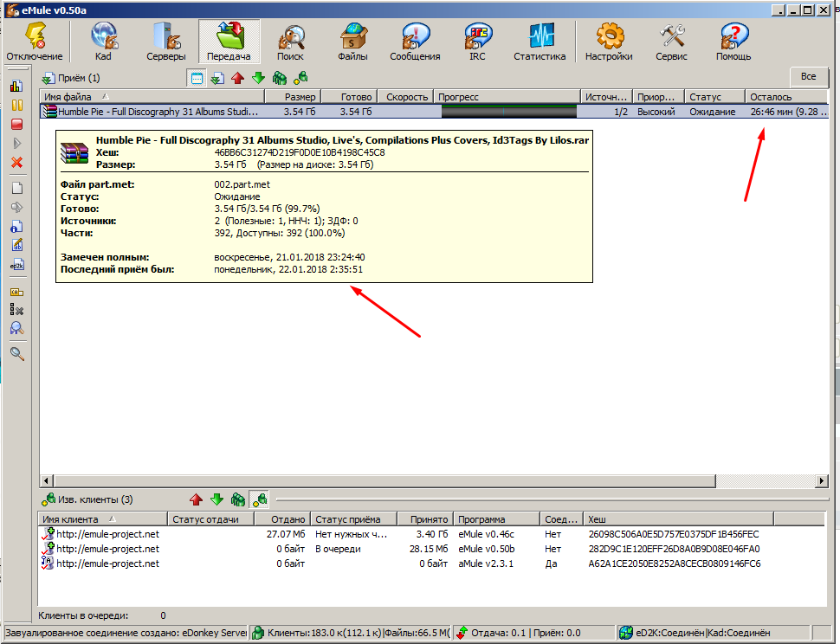Open the Сервис (tools) menu button
Viewport: 840px width, 644px height.
671,42
